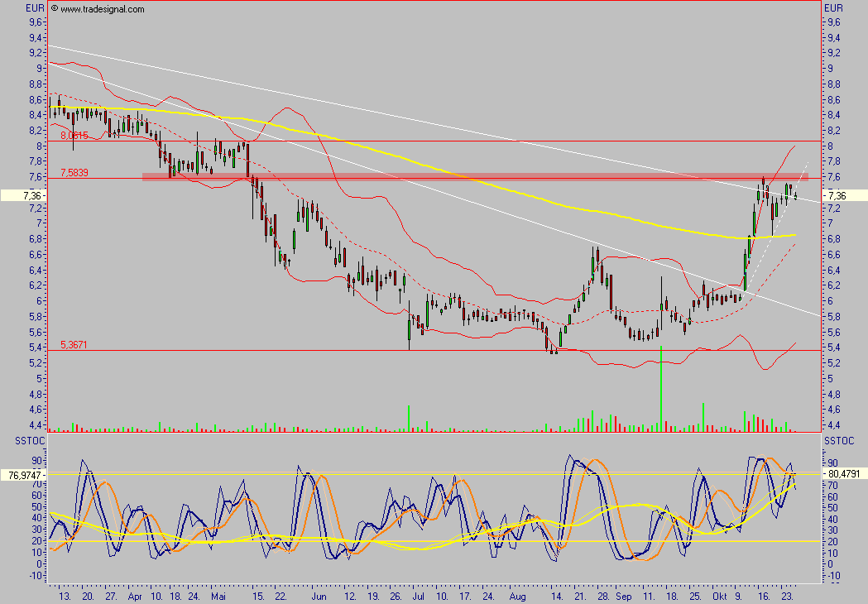This screenshot has height=604, width=868.
Task: Select the 15. date label after Mai
Action: 258,597
